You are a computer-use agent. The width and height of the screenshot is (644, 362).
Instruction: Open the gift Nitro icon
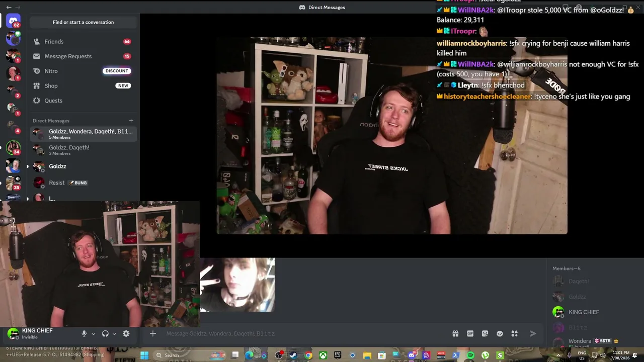pyautogui.click(x=455, y=333)
